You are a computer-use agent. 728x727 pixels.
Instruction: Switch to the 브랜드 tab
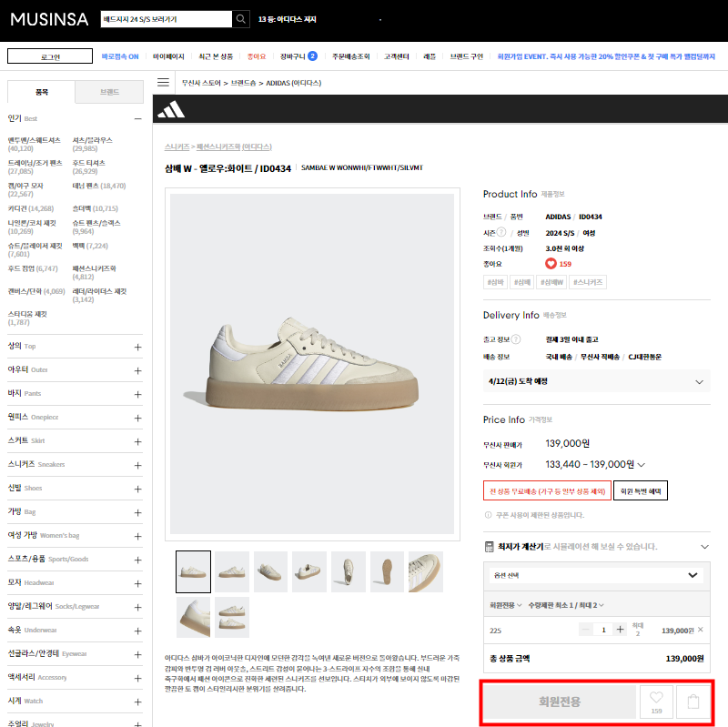(x=109, y=92)
